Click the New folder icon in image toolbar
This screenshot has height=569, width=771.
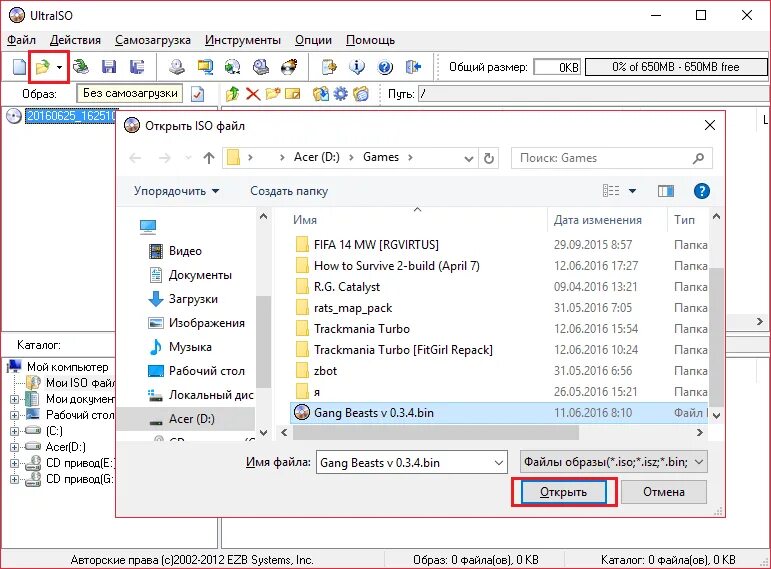click(x=273, y=93)
